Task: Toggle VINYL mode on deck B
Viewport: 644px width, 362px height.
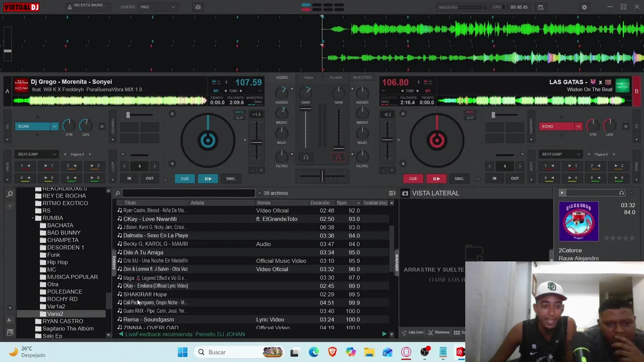Action: pyautogui.click(x=470, y=113)
